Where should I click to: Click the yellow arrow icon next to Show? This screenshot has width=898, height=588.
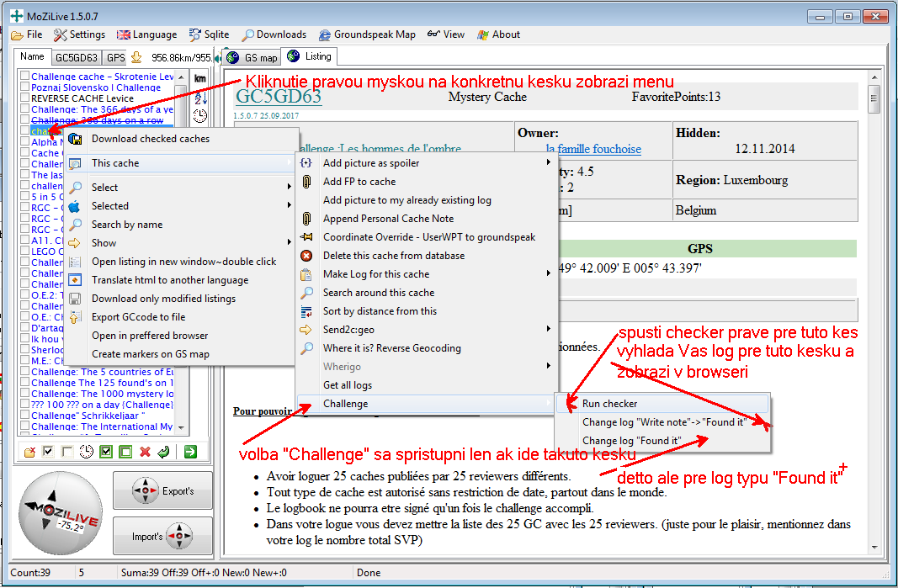click(74, 243)
